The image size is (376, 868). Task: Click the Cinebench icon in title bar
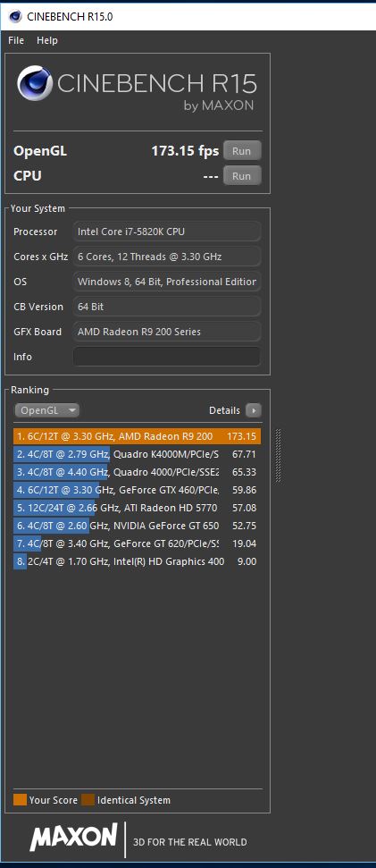coord(15,17)
